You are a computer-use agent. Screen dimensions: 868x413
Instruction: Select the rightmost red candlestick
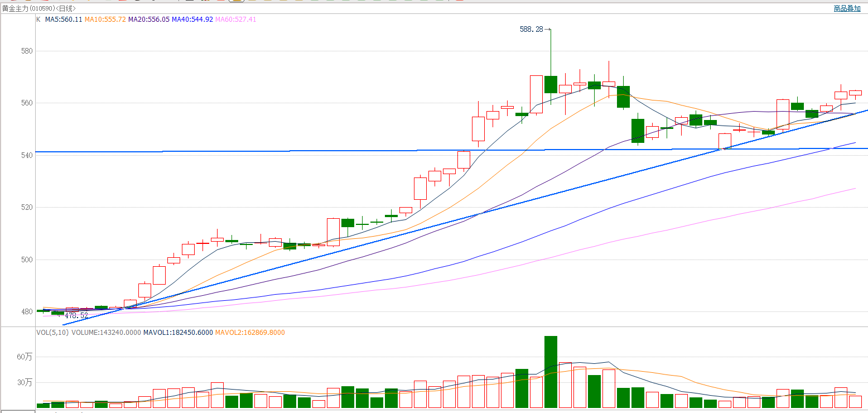855,93
